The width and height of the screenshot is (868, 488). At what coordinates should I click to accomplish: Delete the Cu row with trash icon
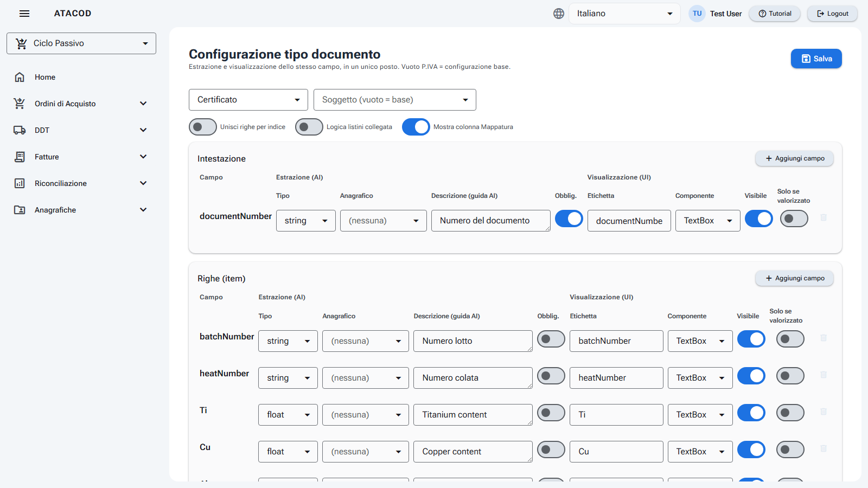(x=824, y=448)
